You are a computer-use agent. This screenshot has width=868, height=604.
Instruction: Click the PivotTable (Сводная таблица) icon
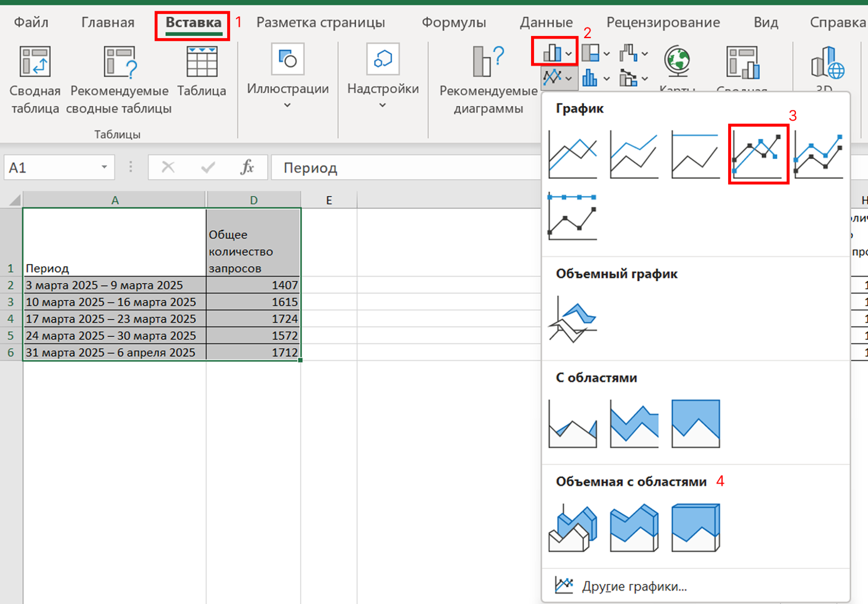pos(35,62)
